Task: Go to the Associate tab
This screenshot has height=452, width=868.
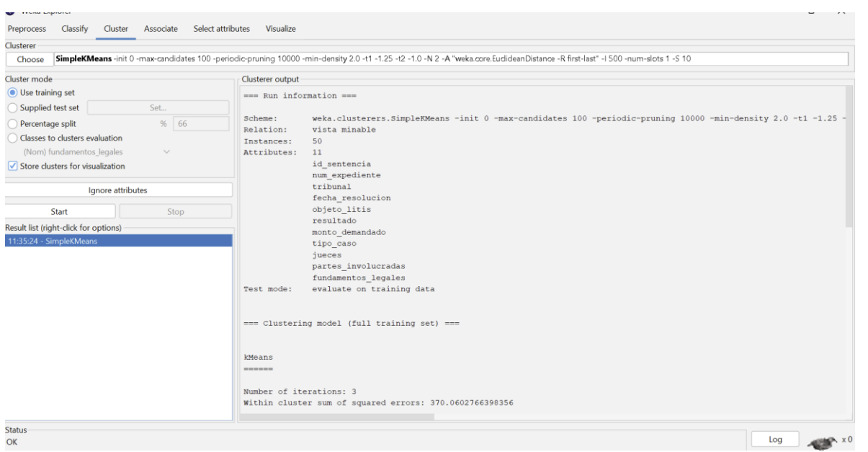Action: pyautogui.click(x=161, y=29)
